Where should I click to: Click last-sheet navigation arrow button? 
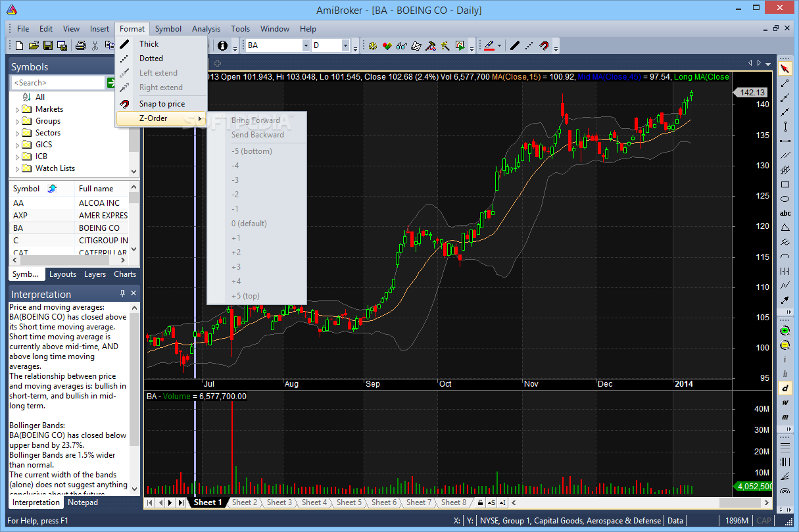[x=181, y=503]
